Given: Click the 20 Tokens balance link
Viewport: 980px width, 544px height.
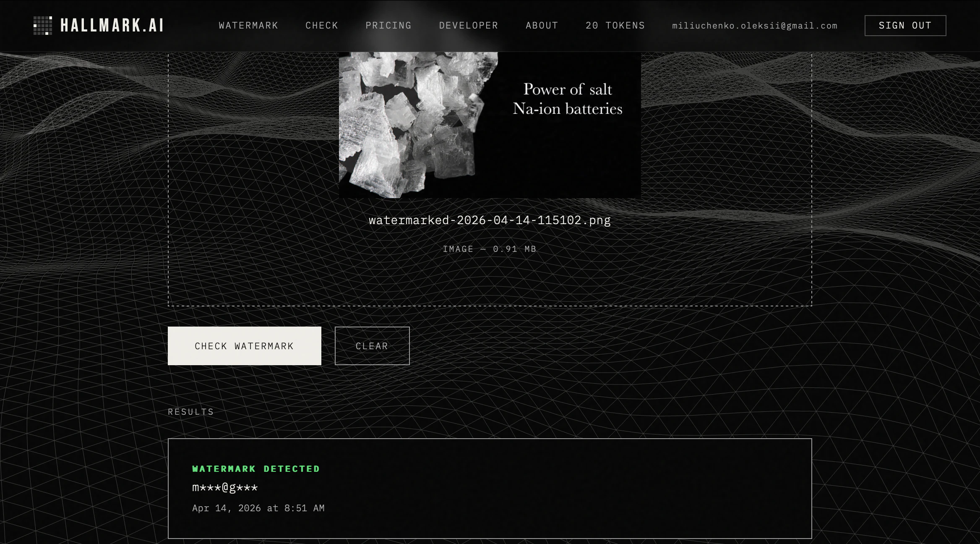Looking at the screenshot, I should coord(615,26).
